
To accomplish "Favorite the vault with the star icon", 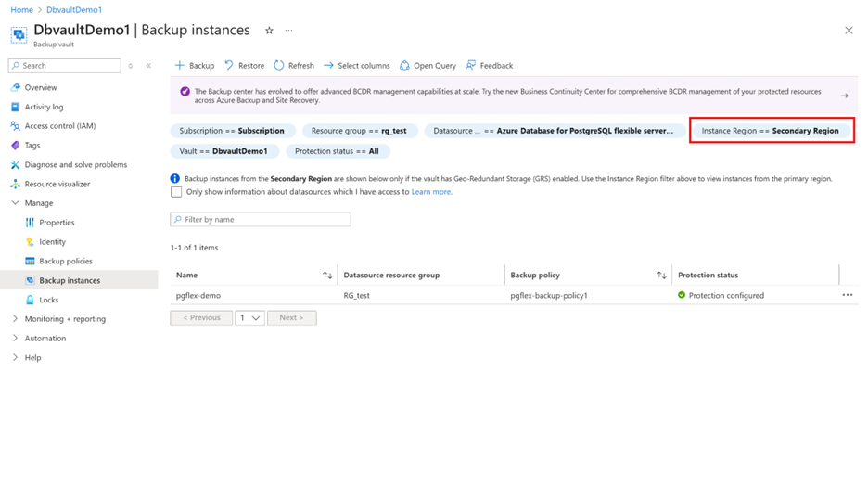I will (269, 31).
